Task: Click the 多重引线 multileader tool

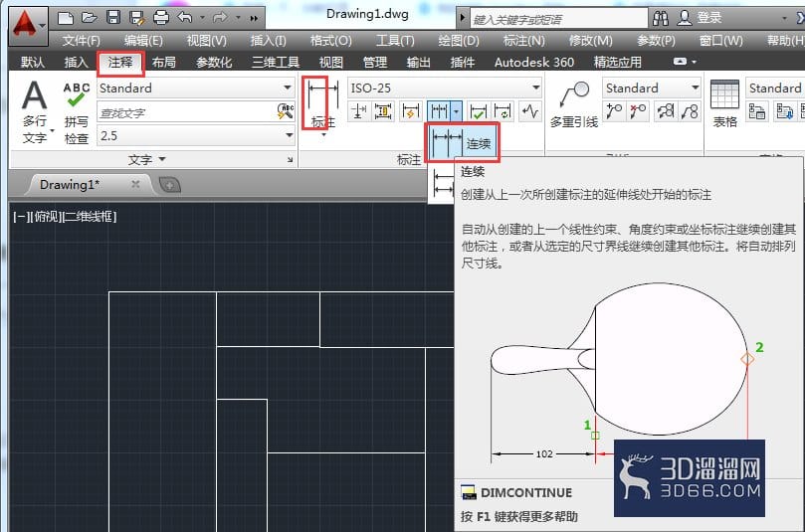Action: [574, 105]
